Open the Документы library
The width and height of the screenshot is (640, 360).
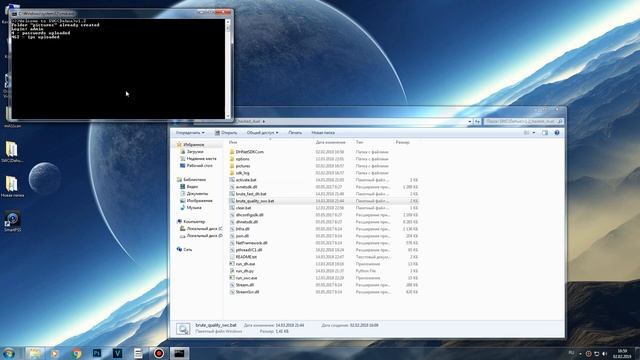point(197,193)
